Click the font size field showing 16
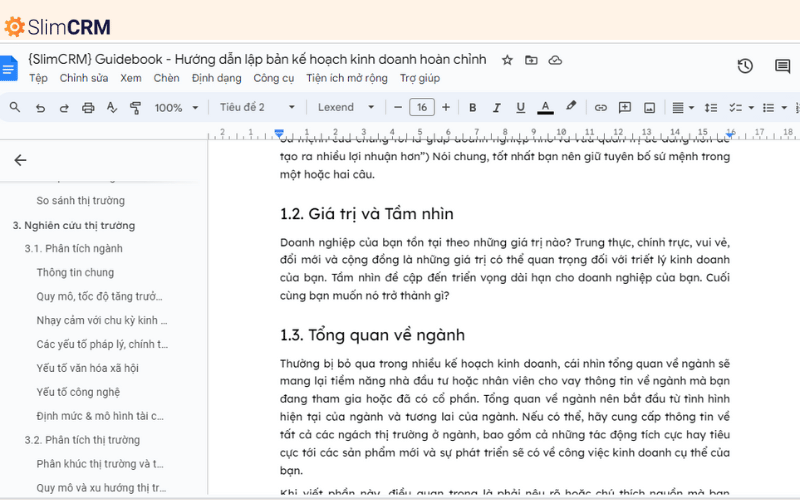 point(422,107)
